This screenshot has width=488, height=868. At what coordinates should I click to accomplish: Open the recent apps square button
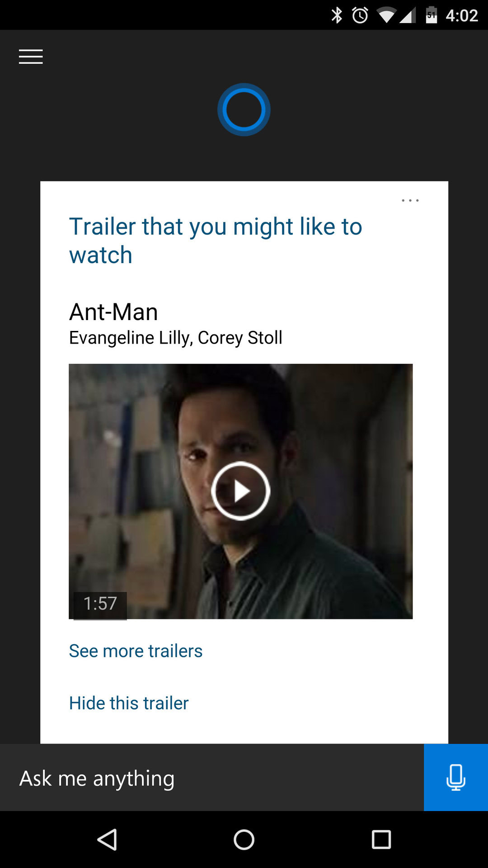click(x=381, y=840)
